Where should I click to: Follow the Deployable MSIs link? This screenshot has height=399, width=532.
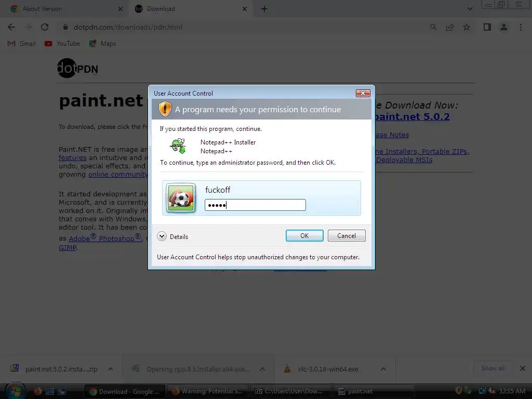pos(404,160)
